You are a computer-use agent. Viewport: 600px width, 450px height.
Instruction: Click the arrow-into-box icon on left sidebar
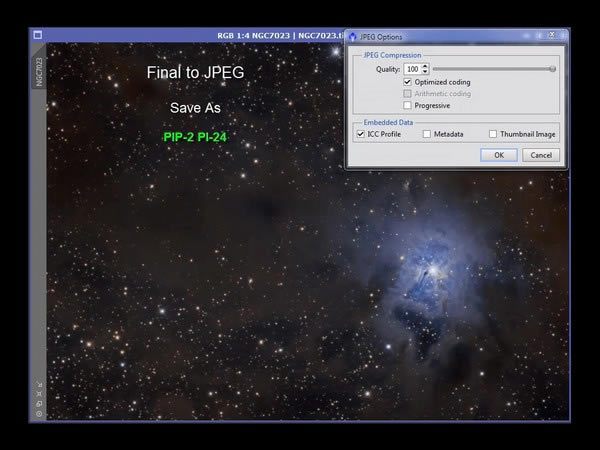click(x=39, y=385)
